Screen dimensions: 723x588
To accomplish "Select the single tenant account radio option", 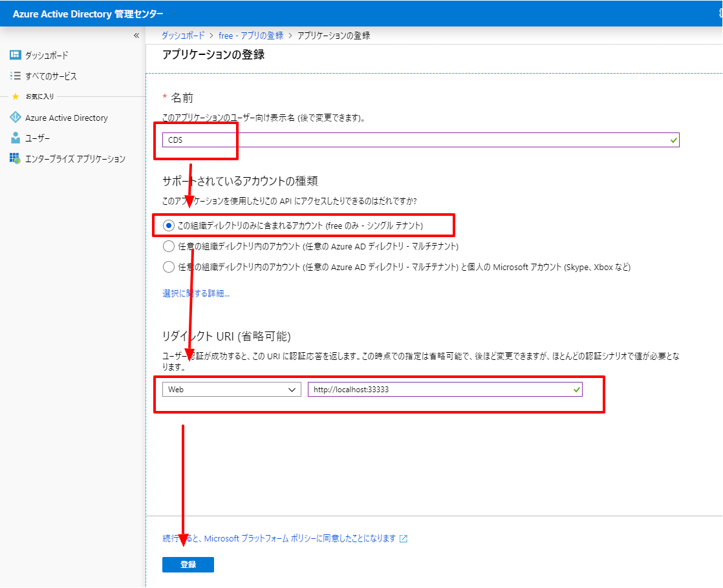I will [168, 226].
